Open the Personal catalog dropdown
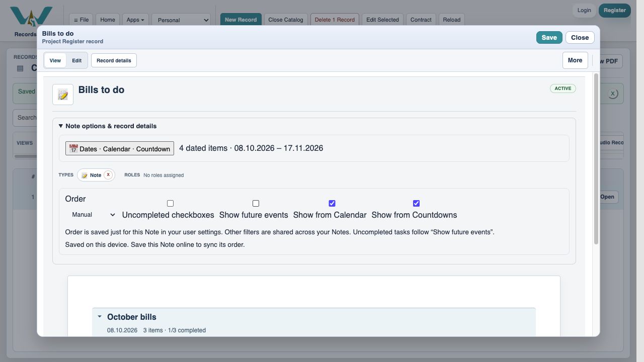Image resolution: width=644 pixels, height=362 pixels. pos(181,20)
